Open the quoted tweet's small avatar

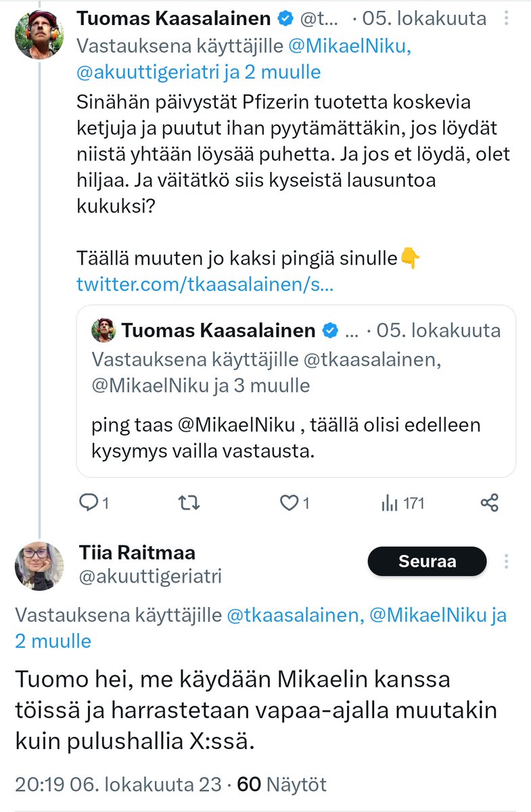(105, 330)
